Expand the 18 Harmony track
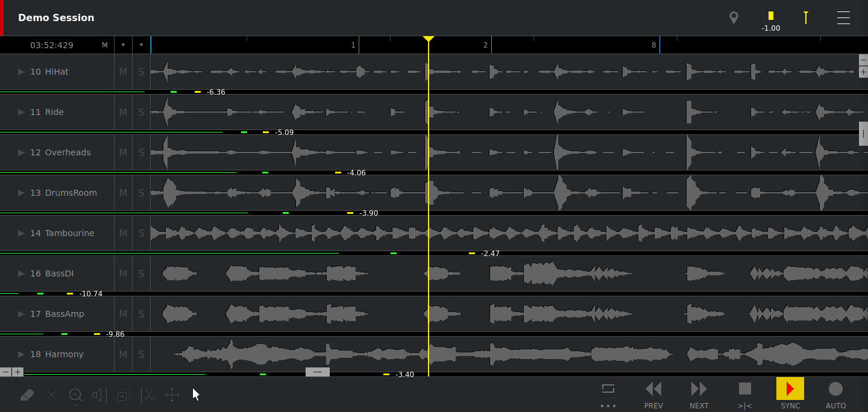 (22, 354)
